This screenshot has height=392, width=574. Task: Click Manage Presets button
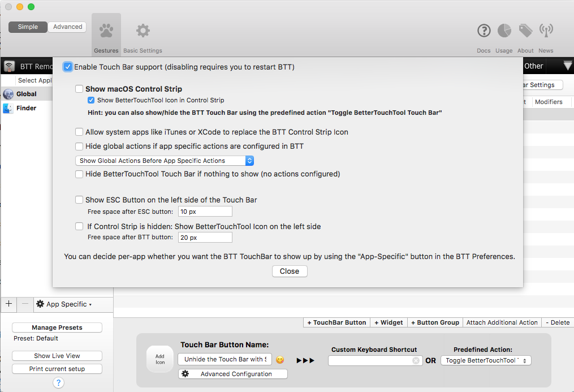(x=57, y=328)
